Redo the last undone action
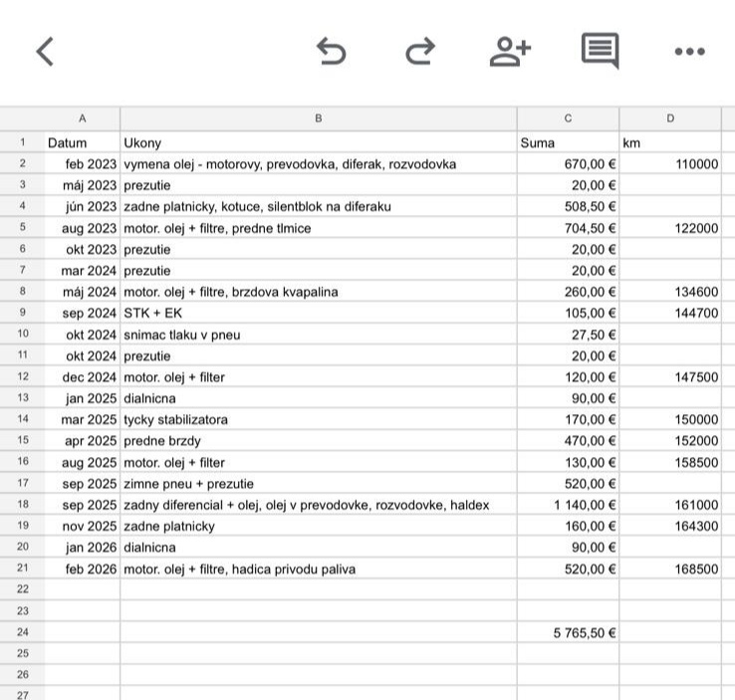Viewport: 735px width, 700px height. pos(420,52)
